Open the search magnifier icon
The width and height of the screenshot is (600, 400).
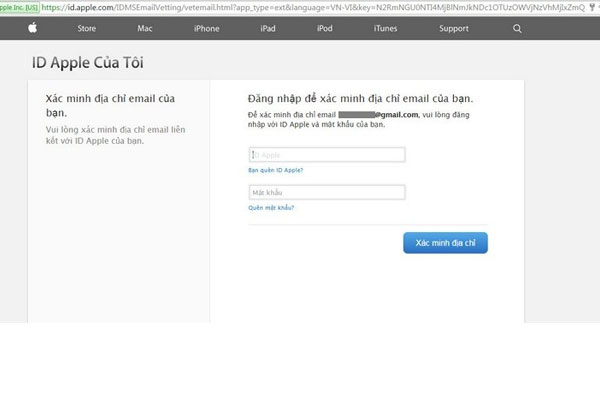517,28
